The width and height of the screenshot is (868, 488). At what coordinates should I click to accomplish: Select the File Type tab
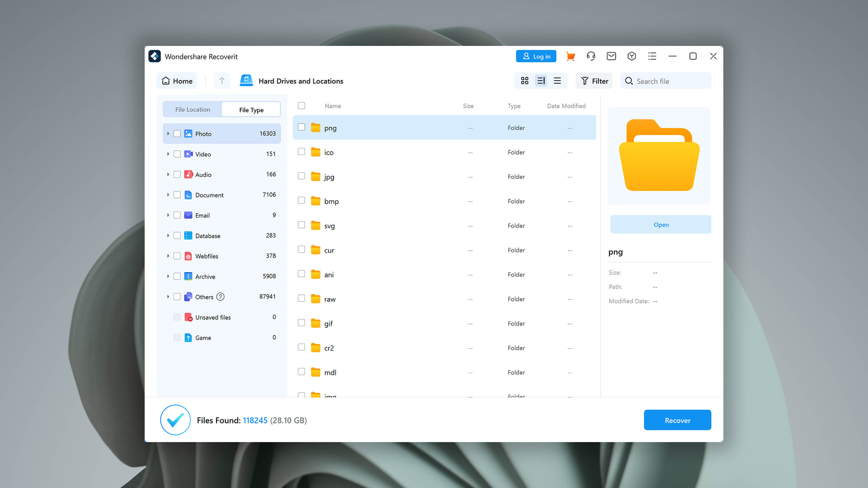(x=251, y=110)
